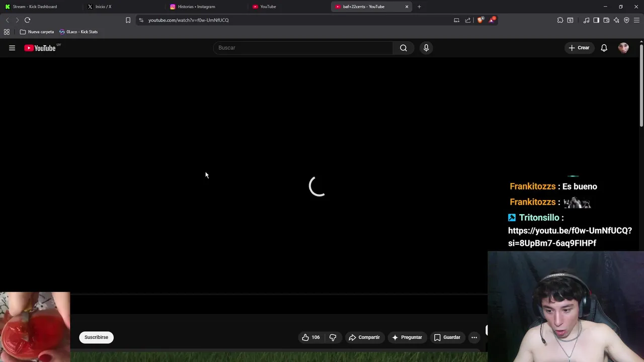Click the Suscribirse button
The height and width of the screenshot is (362, 644).
(96, 337)
